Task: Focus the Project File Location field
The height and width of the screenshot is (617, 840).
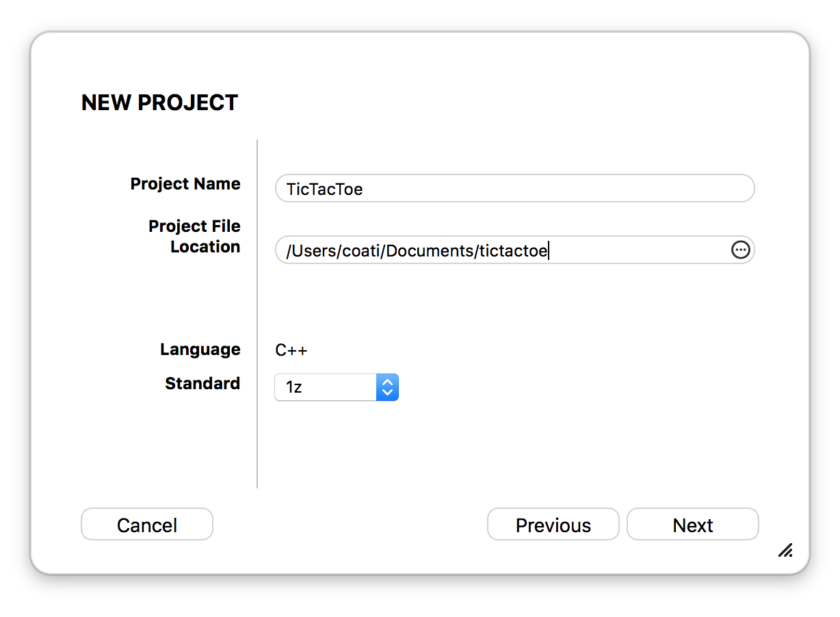Action: click(x=514, y=250)
